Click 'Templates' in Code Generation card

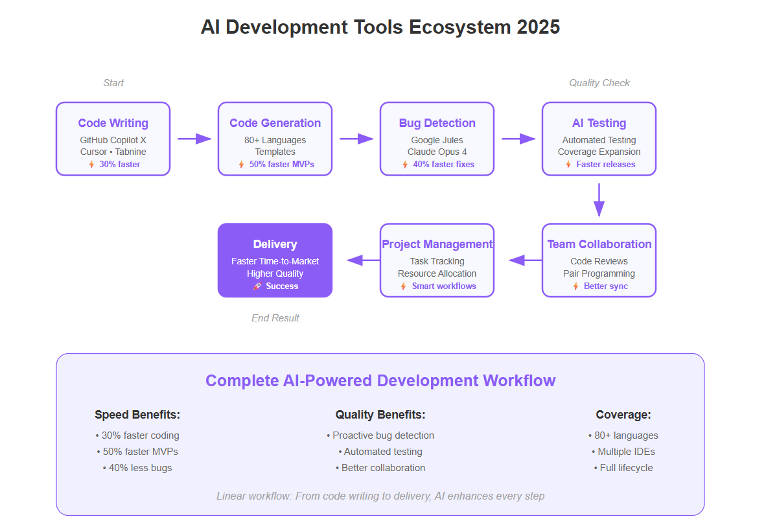coord(275,152)
